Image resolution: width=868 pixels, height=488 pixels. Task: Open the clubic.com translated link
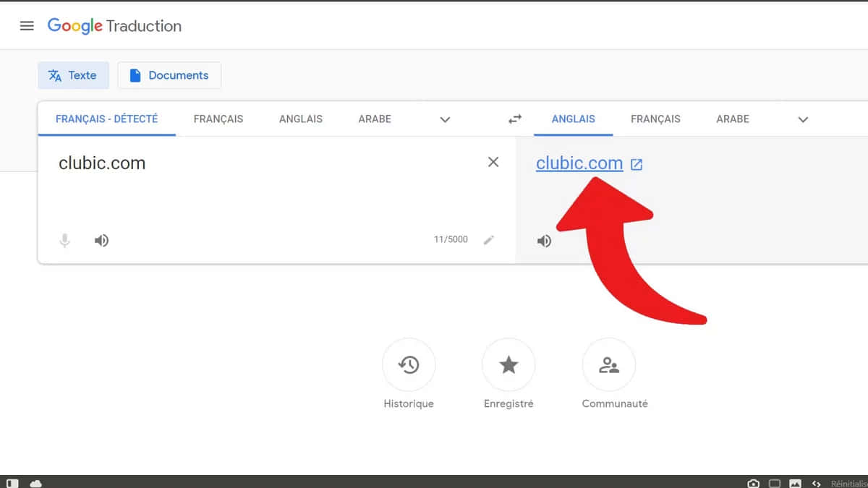pos(579,163)
